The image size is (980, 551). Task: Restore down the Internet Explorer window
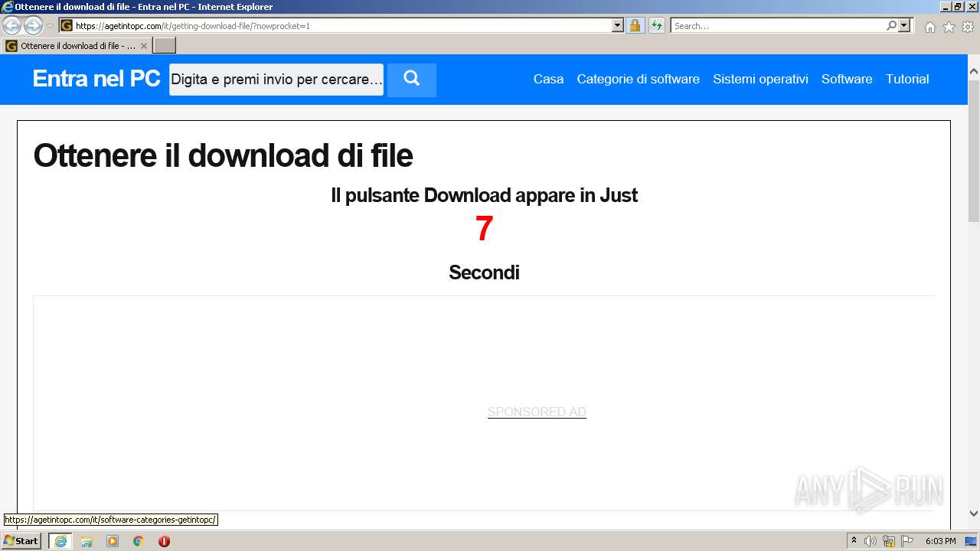[958, 7]
